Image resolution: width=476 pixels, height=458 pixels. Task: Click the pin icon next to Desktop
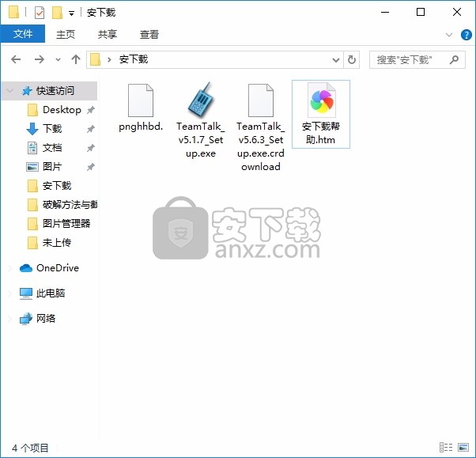(x=90, y=110)
